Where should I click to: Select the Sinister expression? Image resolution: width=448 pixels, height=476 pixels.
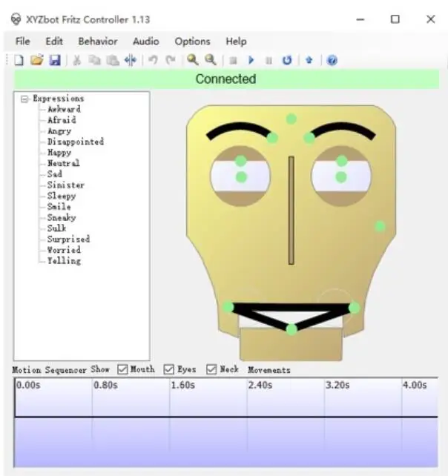pos(65,185)
